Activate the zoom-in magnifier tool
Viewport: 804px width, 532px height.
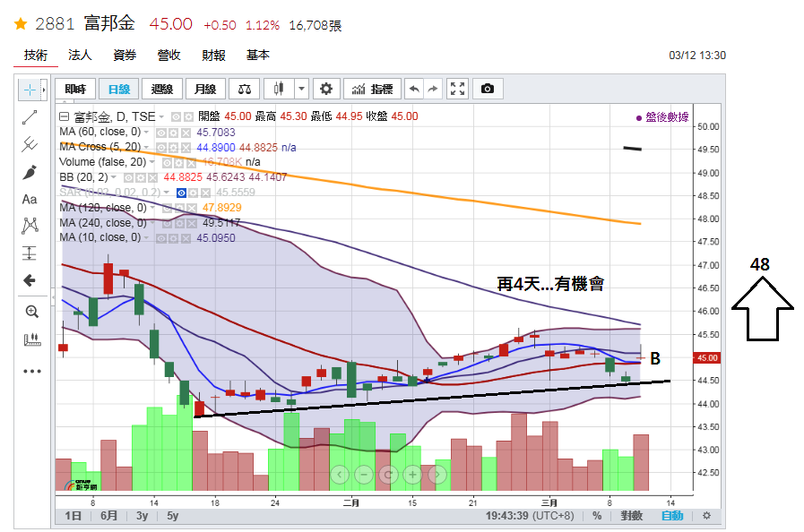[31, 311]
